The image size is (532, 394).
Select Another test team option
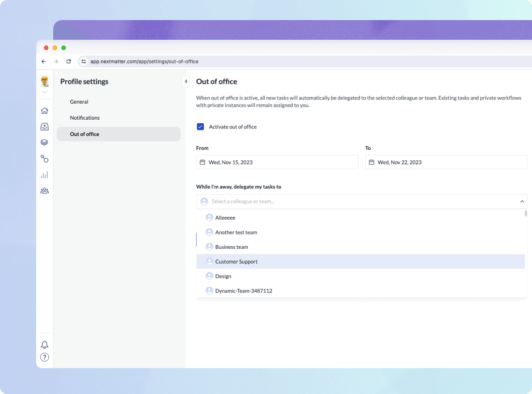pos(361,232)
